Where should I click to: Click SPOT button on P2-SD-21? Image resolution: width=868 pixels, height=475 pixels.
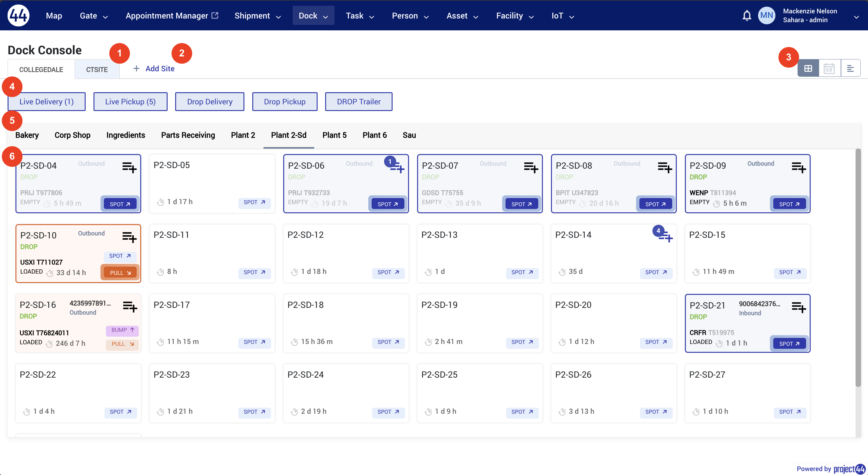[x=789, y=344]
